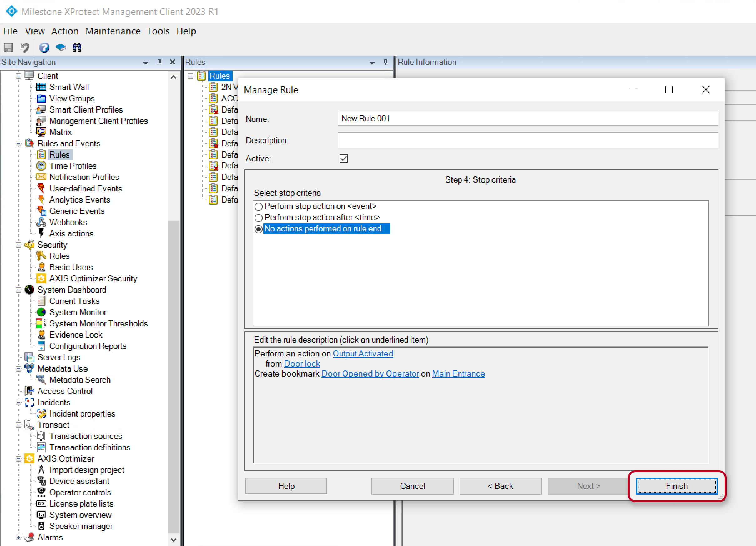The height and width of the screenshot is (546, 756).
Task: Toggle the Active checkbox
Action: tap(343, 159)
